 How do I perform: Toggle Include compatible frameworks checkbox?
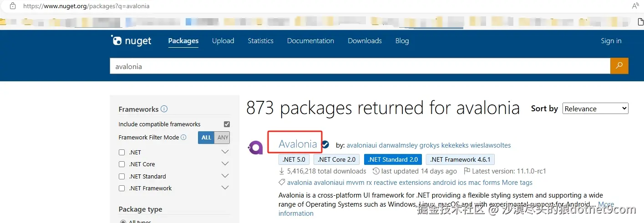pyautogui.click(x=227, y=124)
